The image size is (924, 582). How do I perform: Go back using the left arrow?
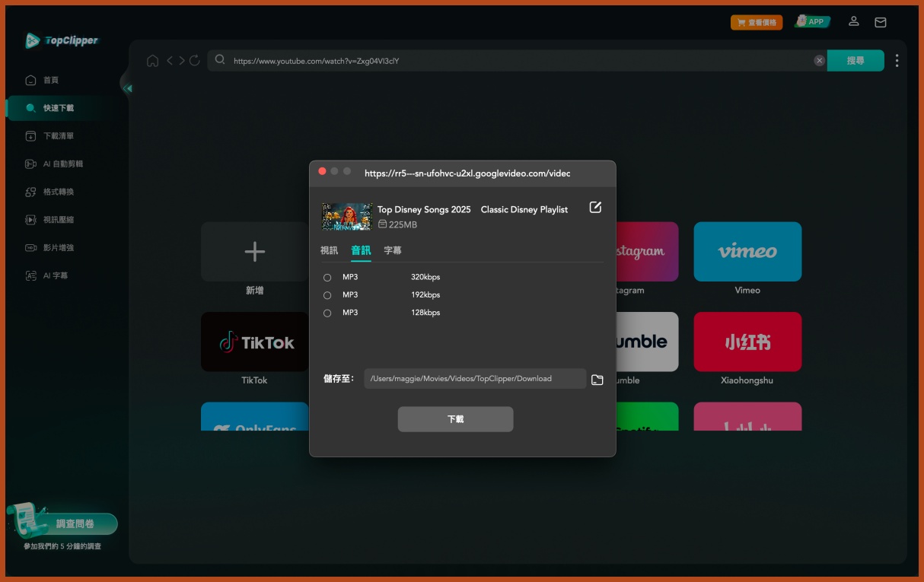click(x=170, y=61)
